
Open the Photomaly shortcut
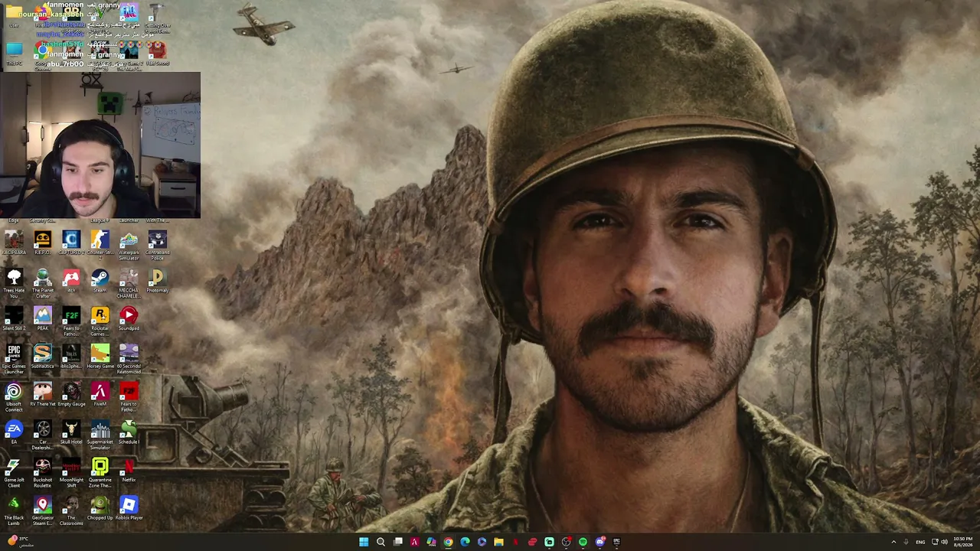(x=158, y=282)
